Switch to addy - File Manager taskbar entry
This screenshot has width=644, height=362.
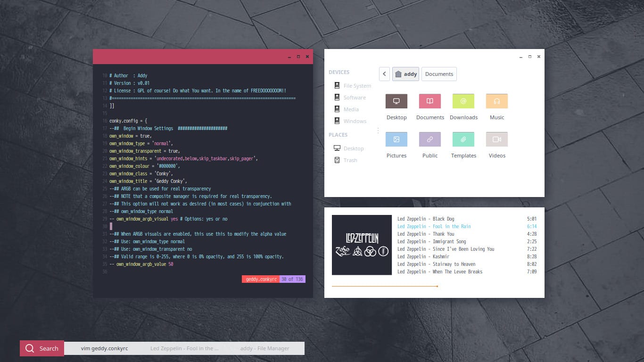(265, 348)
